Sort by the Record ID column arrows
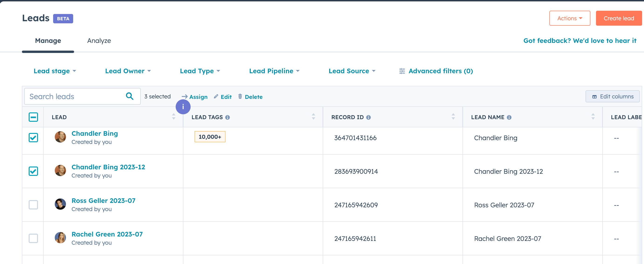644x264 pixels. click(453, 116)
